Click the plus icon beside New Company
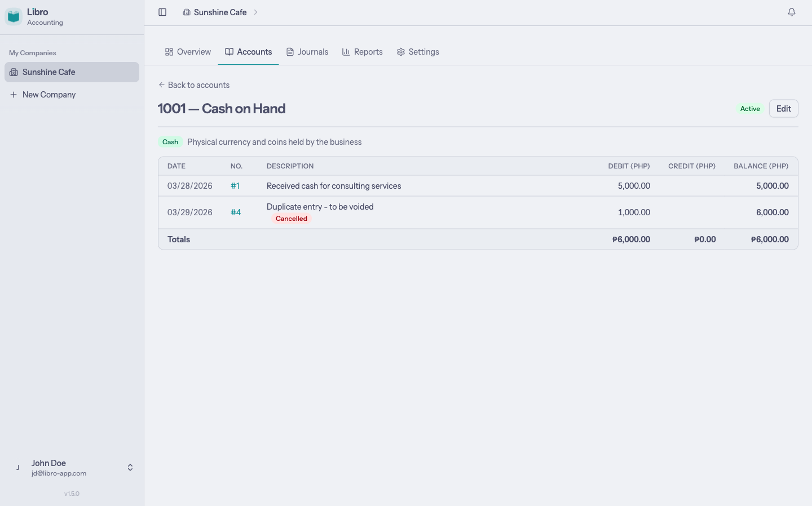This screenshot has width=812, height=506. click(14, 94)
